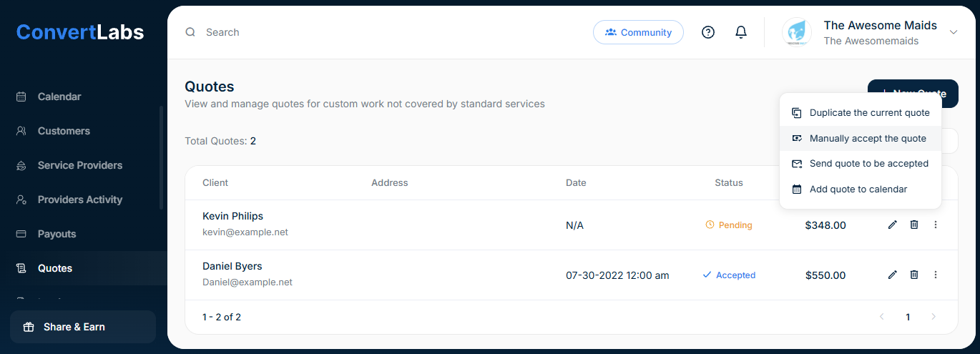Viewport: 980px width, 354px height.
Task: Click the Community button
Action: tap(638, 32)
